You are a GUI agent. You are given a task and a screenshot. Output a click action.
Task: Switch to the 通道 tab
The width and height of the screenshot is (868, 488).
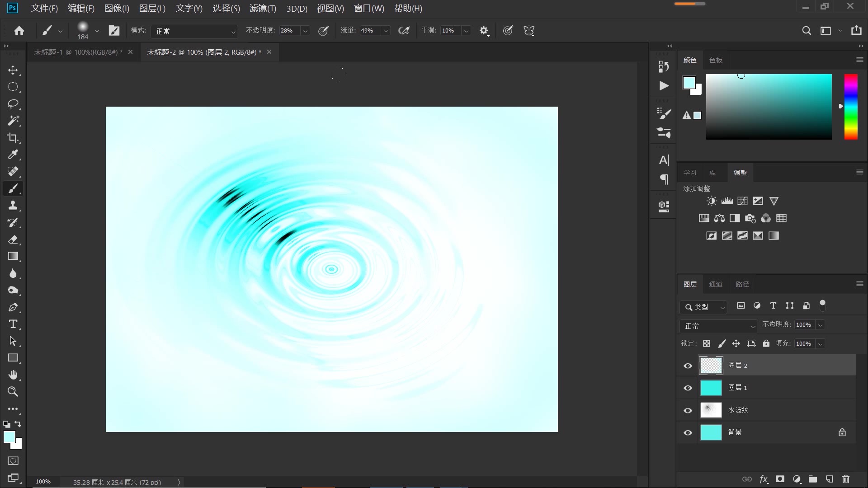click(x=716, y=284)
